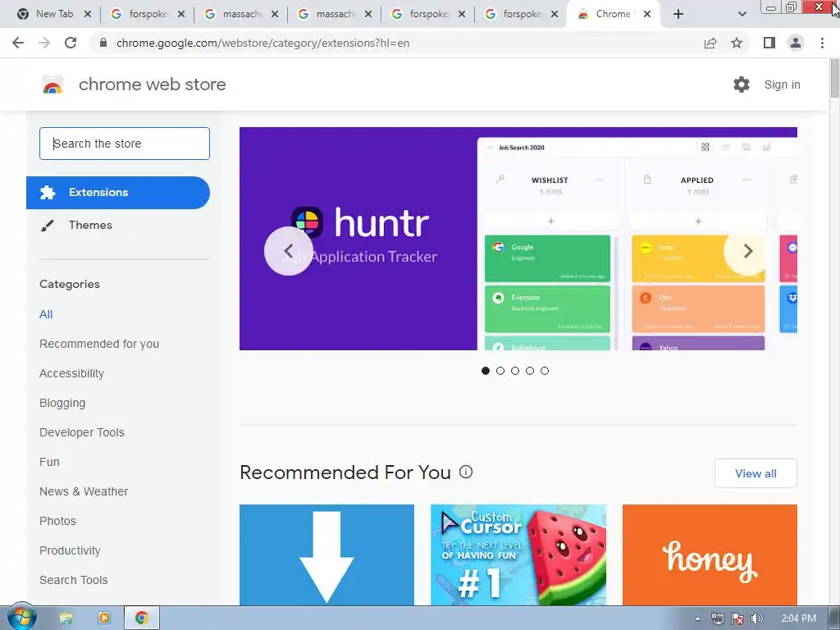Open the Chrome three-dot menu

[822, 43]
